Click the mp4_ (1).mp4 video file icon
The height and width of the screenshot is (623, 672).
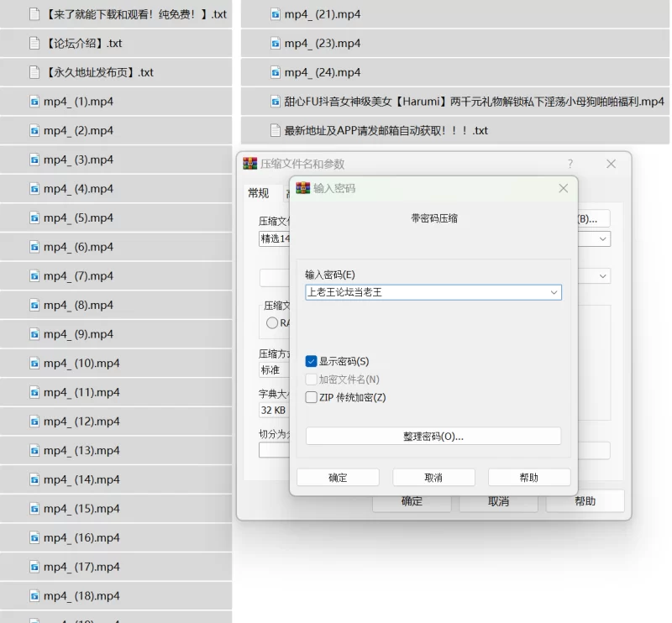point(34,102)
